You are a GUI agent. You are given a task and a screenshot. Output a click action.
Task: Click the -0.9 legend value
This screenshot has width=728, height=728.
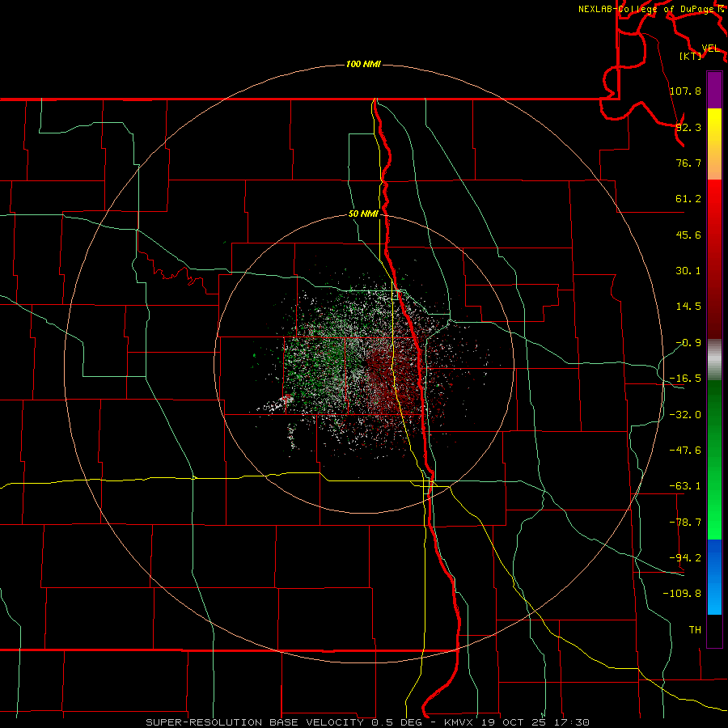tap(688, 343)
